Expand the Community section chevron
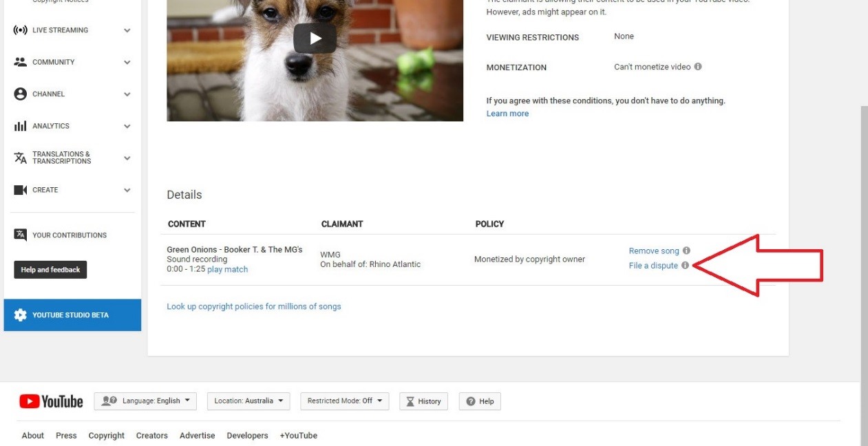Screen dimensions: 868x446 (x=127, y=62)
